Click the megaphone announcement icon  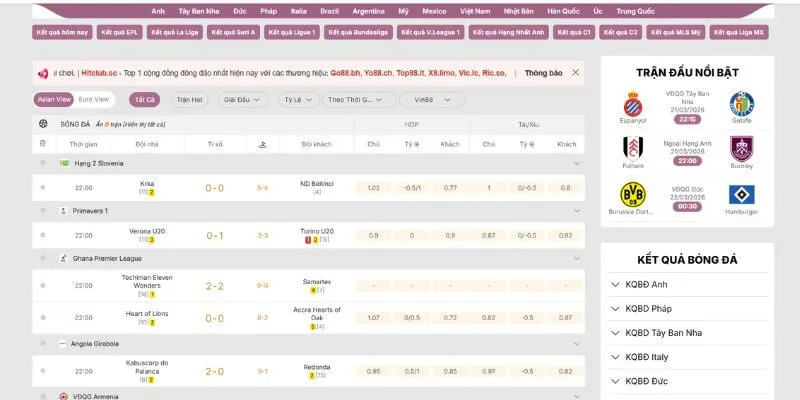pos(43,74)
